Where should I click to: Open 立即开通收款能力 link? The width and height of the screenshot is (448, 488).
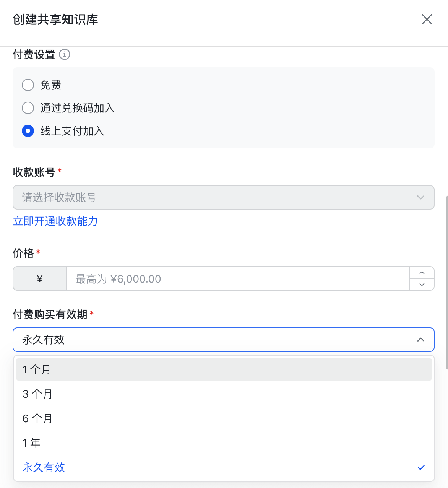click(55, 221)
